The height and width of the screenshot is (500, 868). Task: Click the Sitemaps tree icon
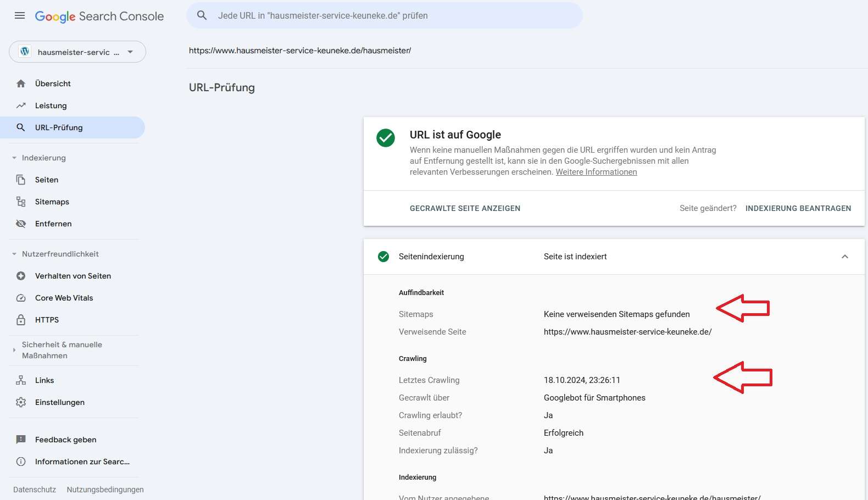tap(21, 202)
